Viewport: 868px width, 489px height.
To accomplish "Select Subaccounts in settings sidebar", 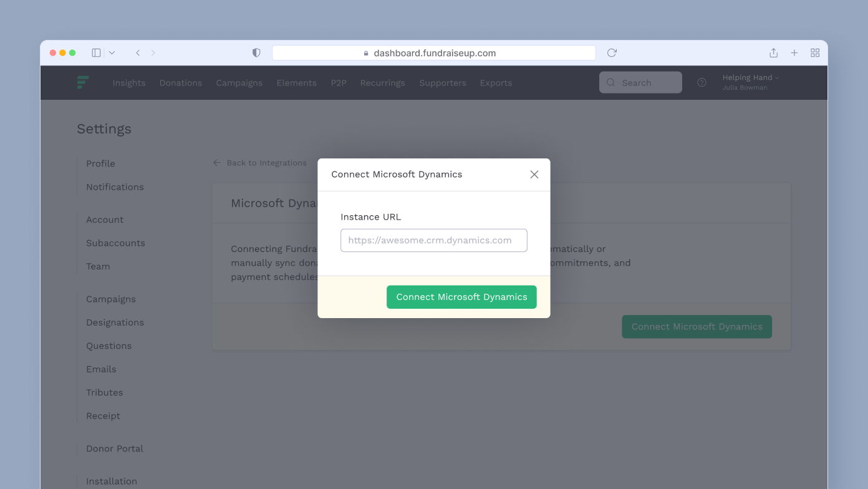I will (115, 243).
